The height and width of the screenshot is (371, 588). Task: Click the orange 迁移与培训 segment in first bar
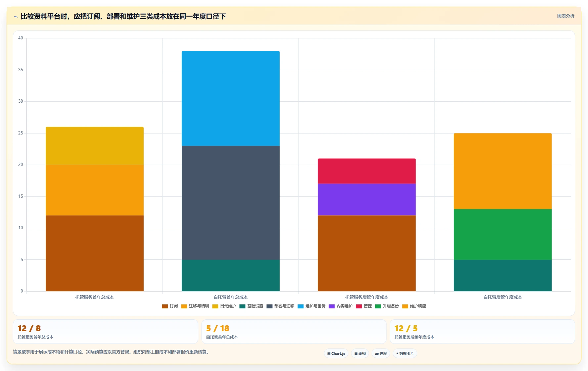point(95,190)
